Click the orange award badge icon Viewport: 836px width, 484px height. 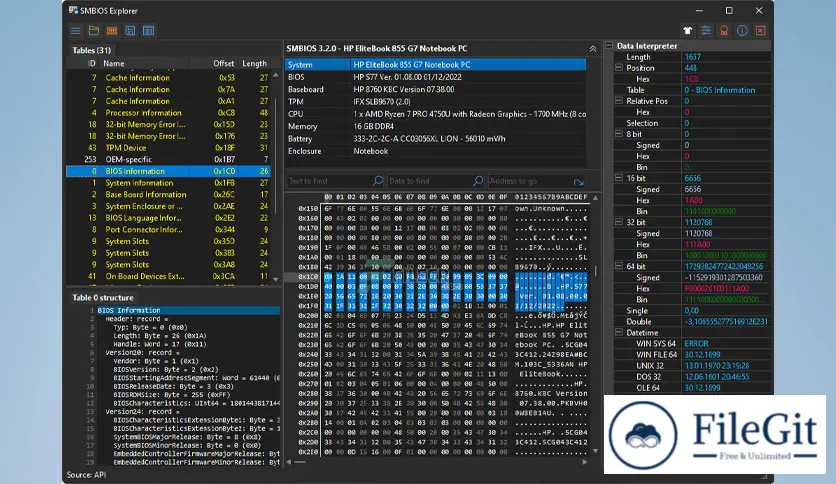pos(724,30)
